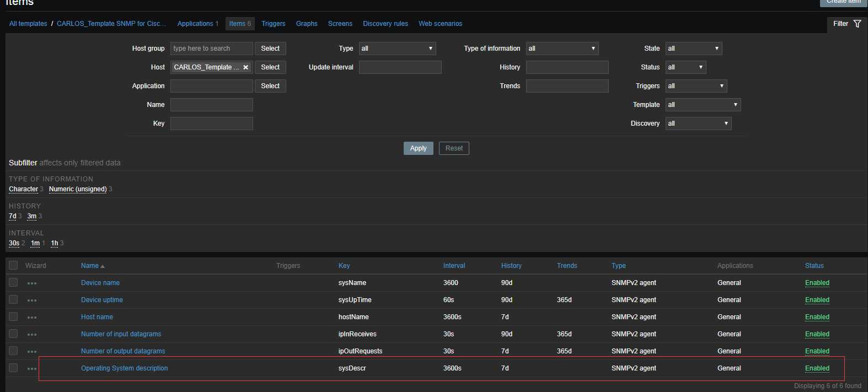868x392 pixels.
Task: Open the Triggers filter dropdown
Action: (696, 86)
